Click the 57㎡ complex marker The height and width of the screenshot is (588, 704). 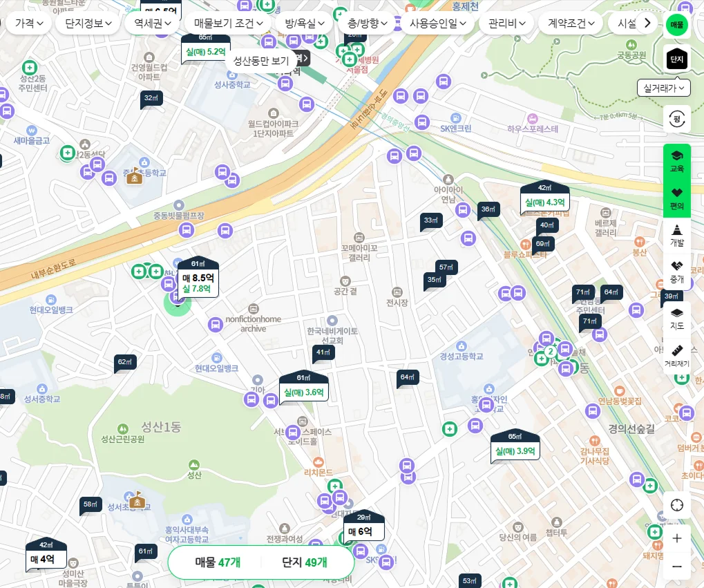pos(446,267)
